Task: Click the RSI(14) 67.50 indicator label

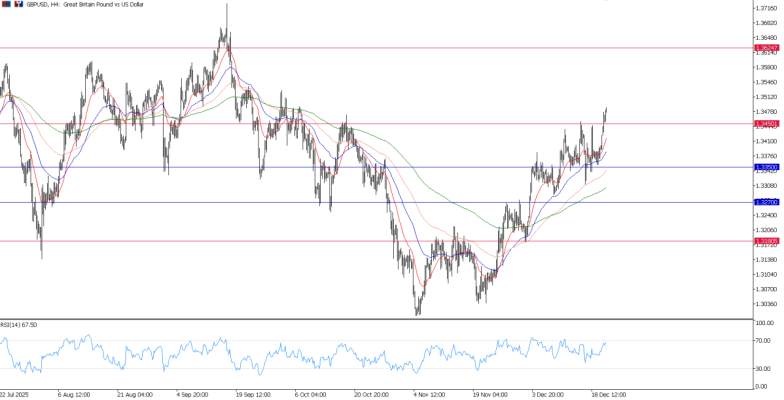Action: 18,325
